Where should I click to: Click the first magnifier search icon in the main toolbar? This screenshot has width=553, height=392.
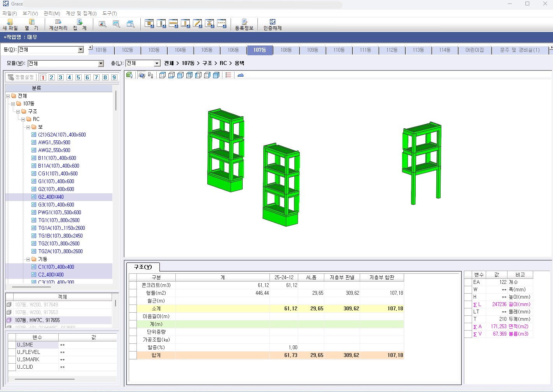click(x=102, y=24)
